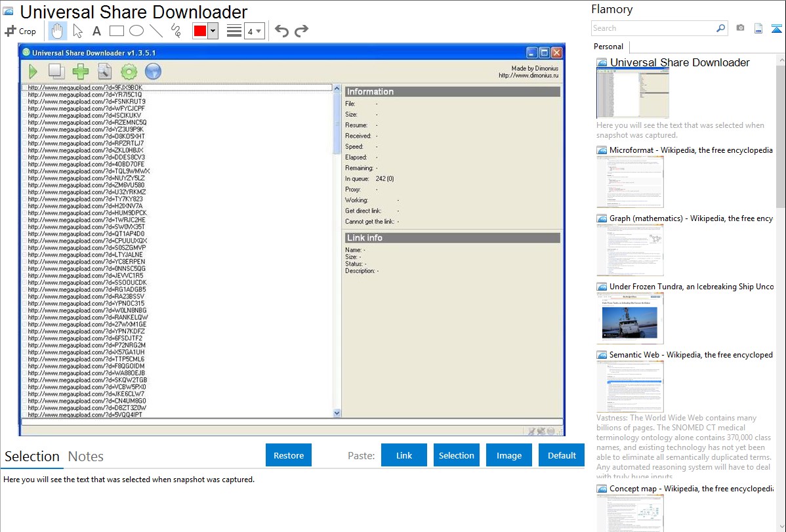The width and height of the screenshot is (786, 532).
Task: Click the blue upload icon in Flamory
Action: point(776,28)
